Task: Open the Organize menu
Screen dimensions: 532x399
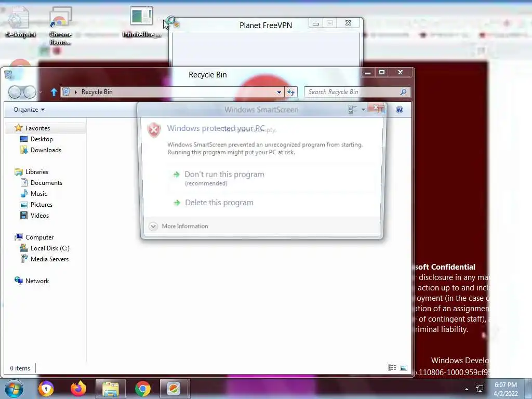Action: 29,110
